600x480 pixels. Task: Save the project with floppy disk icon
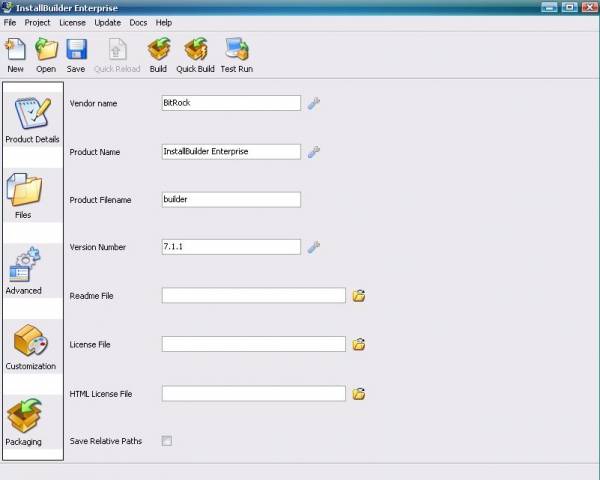click(76, 55)
